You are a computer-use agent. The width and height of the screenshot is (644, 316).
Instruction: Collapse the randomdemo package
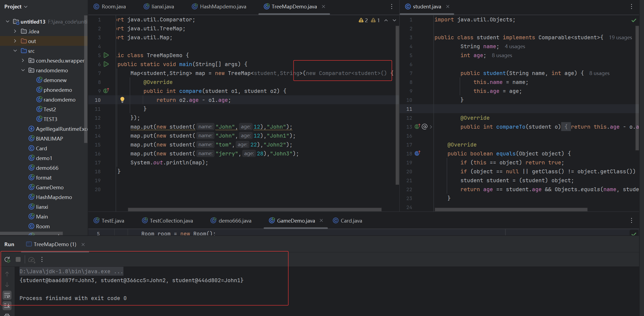click(23, 70)
